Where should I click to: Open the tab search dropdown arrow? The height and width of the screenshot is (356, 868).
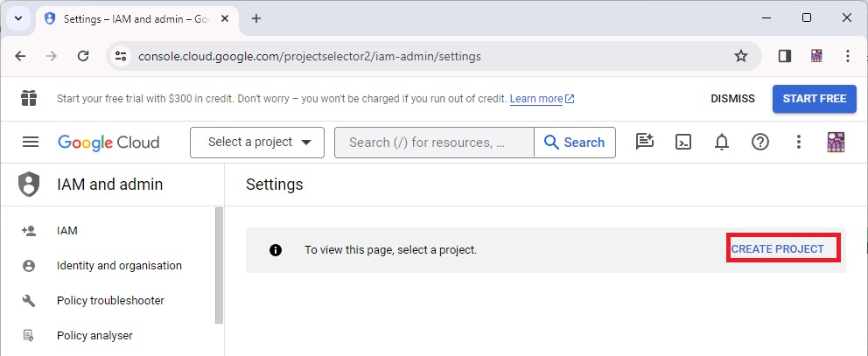coord(18,18)
